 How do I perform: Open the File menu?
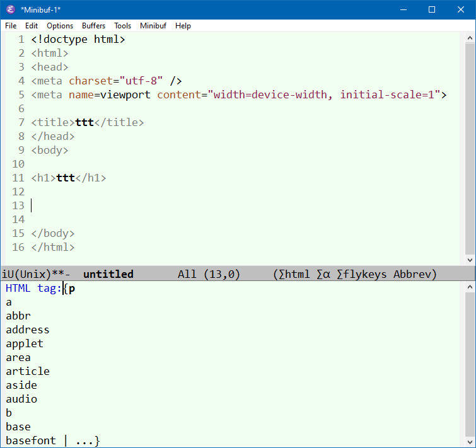11,26
